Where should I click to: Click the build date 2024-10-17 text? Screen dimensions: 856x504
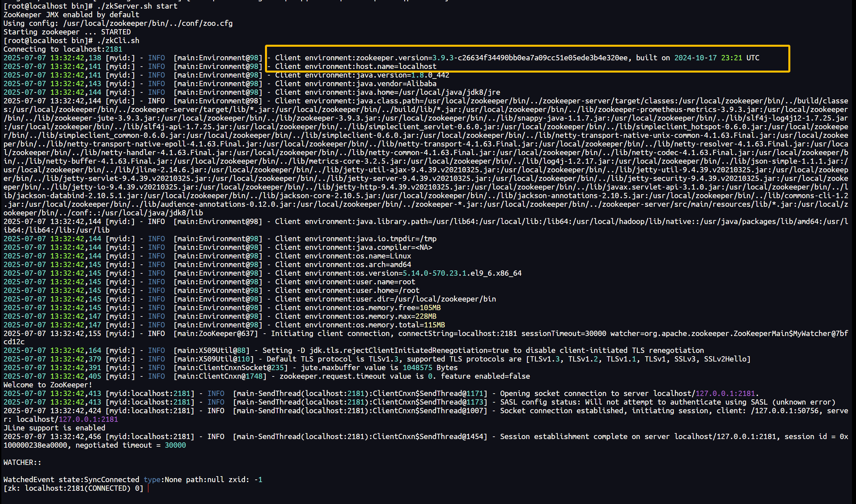(695, 58)
